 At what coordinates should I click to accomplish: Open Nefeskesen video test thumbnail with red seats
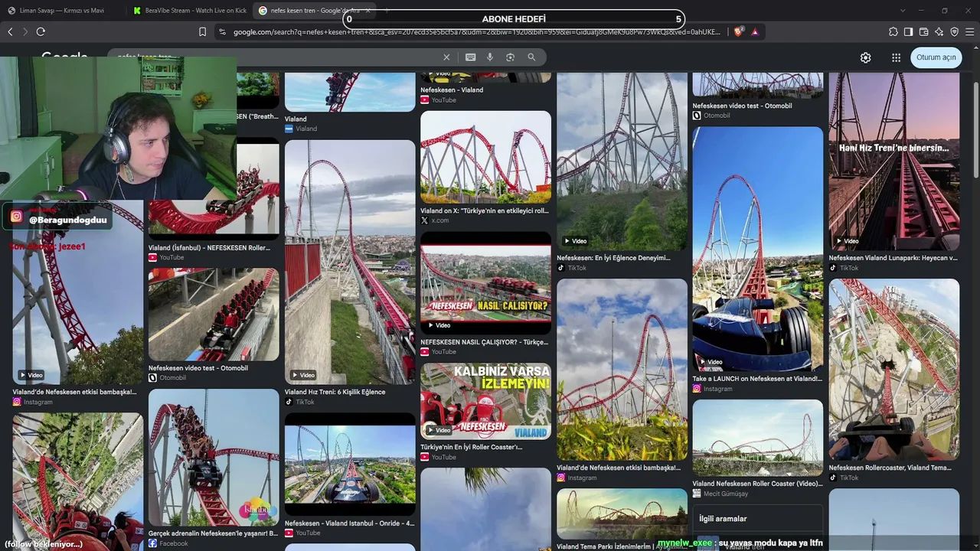pos(214,315)
